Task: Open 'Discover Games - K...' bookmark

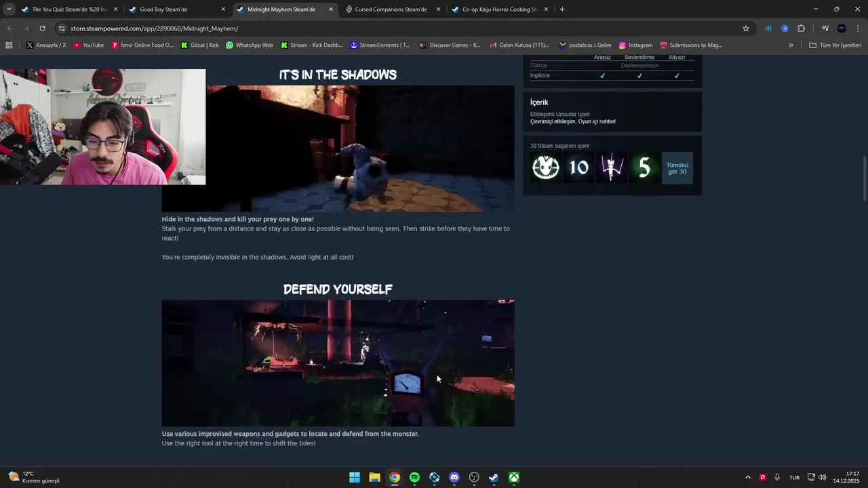Action: click(x=450, y=45)
